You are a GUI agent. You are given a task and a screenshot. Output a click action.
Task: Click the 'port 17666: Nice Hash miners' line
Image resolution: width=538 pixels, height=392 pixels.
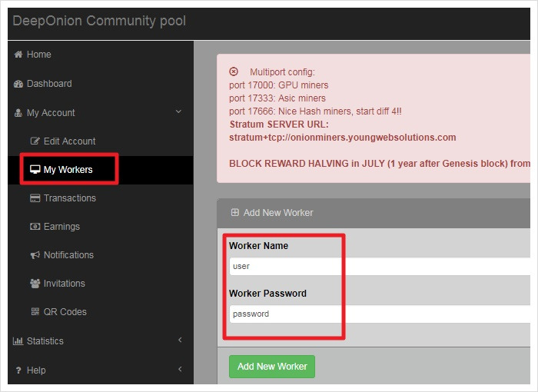(315, 111)
